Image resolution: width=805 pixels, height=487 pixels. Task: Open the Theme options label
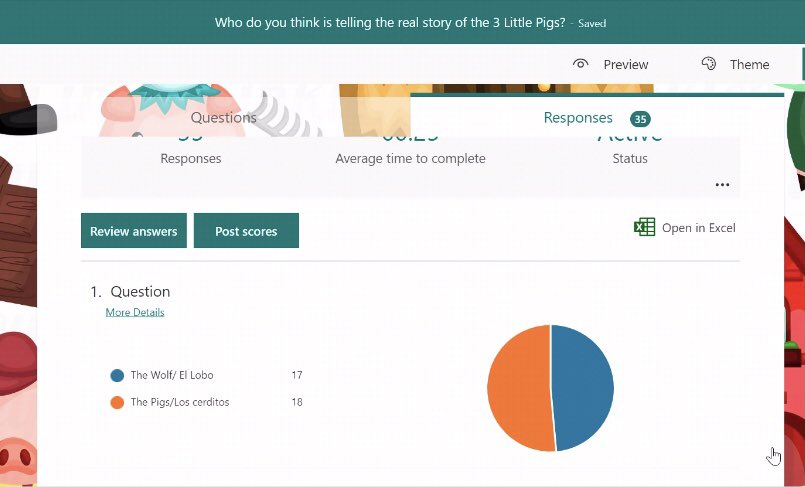point(750,64)
